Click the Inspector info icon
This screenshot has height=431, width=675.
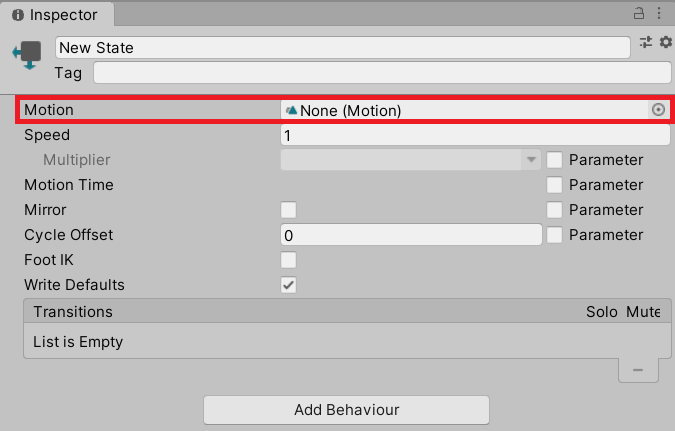pyautogui.click(x=18, y=15)
